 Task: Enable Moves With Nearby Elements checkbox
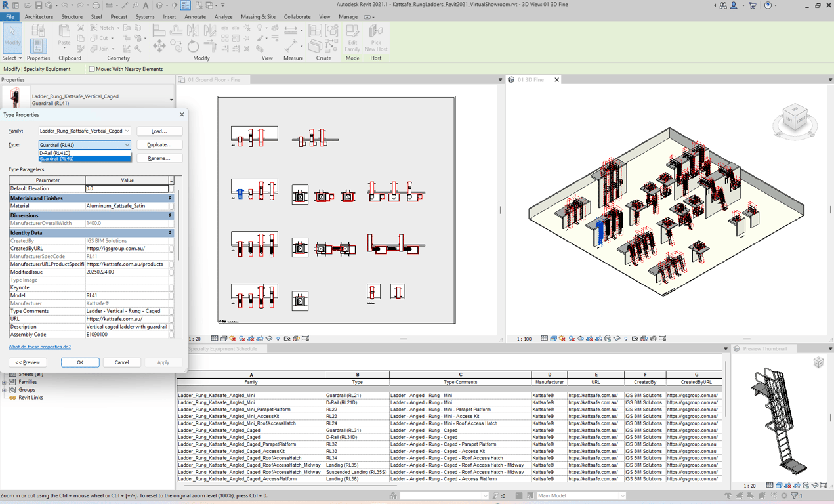pyautogui.click(x=92, y=69)
